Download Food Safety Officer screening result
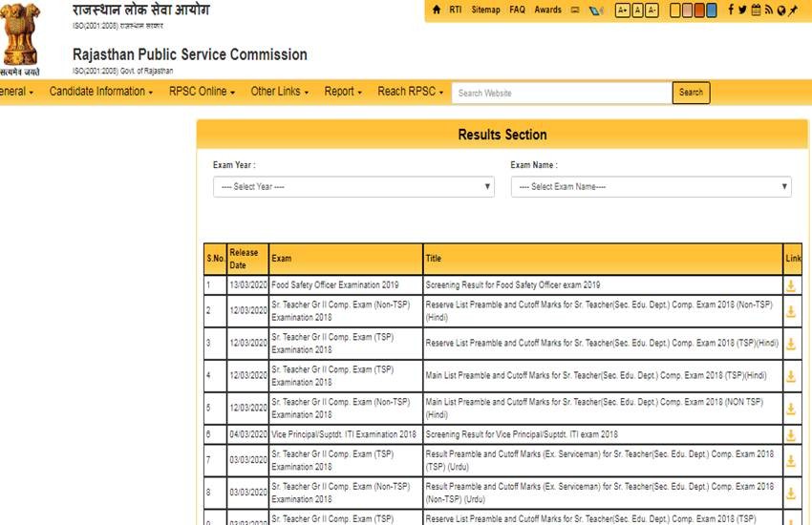 791,285
